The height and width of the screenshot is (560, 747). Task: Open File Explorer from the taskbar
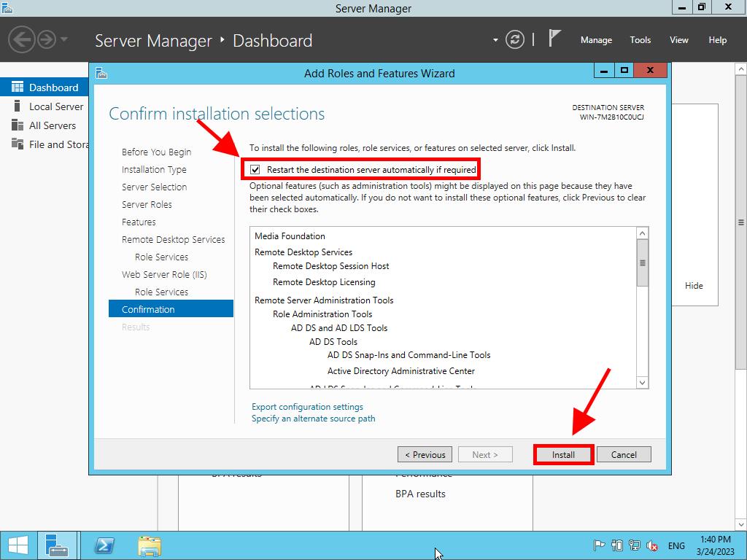tap(150, 545)
